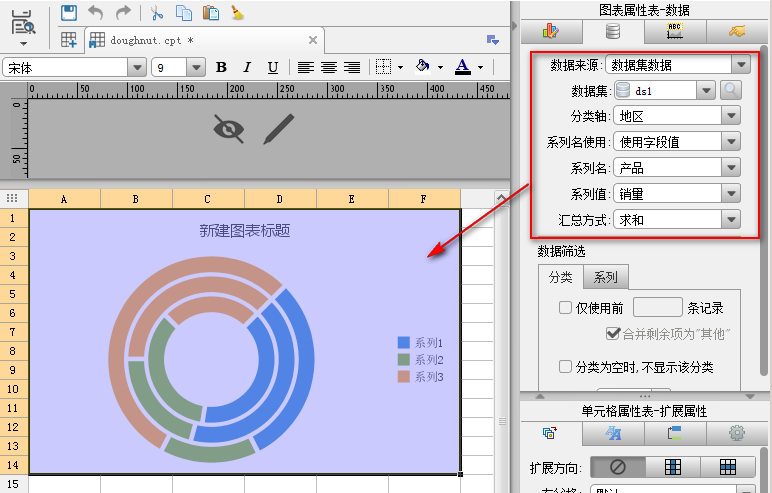Click the hidden eye icon in header area

point(229,129)
